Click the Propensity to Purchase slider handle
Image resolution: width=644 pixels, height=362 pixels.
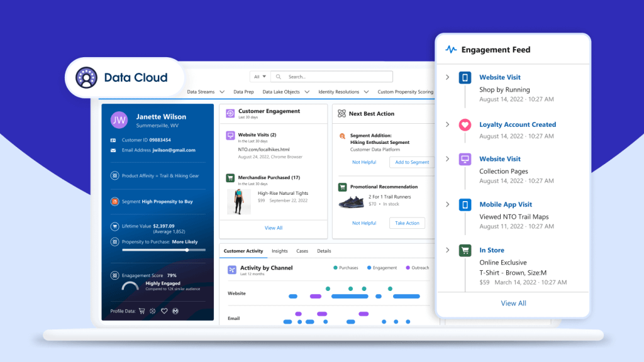click(x=187, y=250)
